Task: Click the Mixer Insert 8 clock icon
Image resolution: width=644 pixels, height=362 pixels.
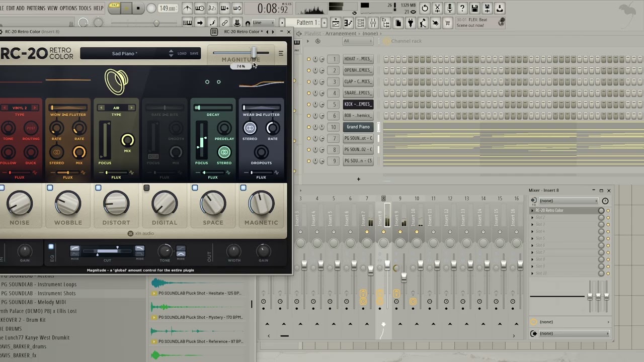Action: (605, 201)
